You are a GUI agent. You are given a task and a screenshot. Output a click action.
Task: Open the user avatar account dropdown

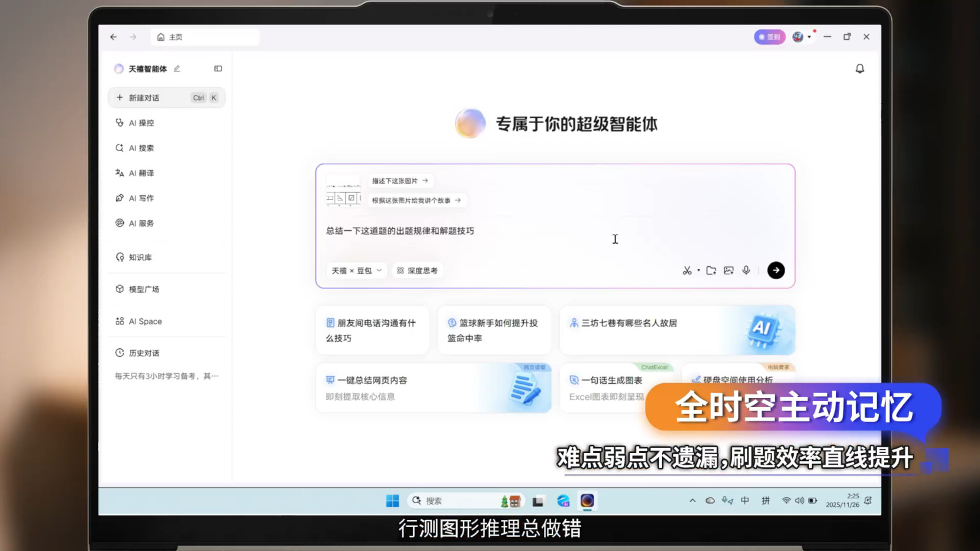[x=801, y=37]
